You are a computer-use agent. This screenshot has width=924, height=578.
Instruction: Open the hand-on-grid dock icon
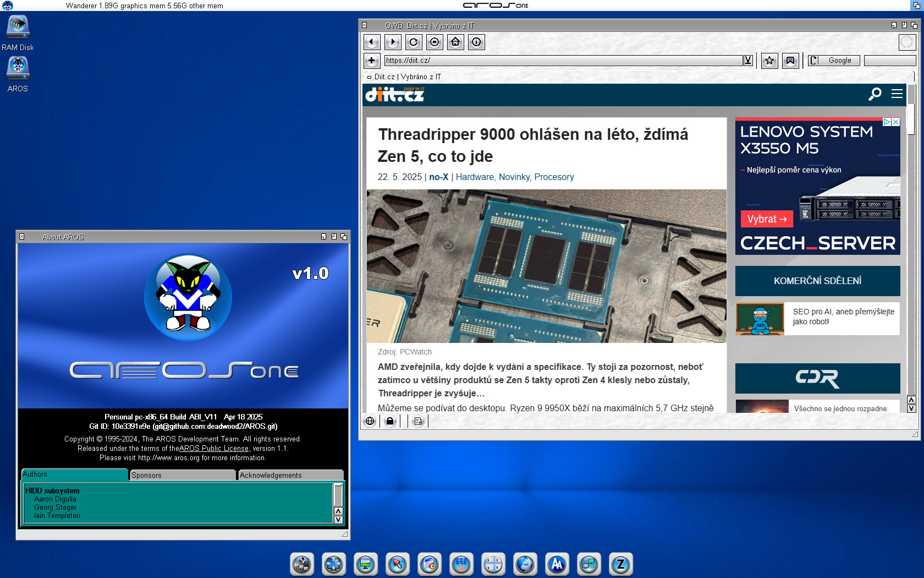point(461,564)
